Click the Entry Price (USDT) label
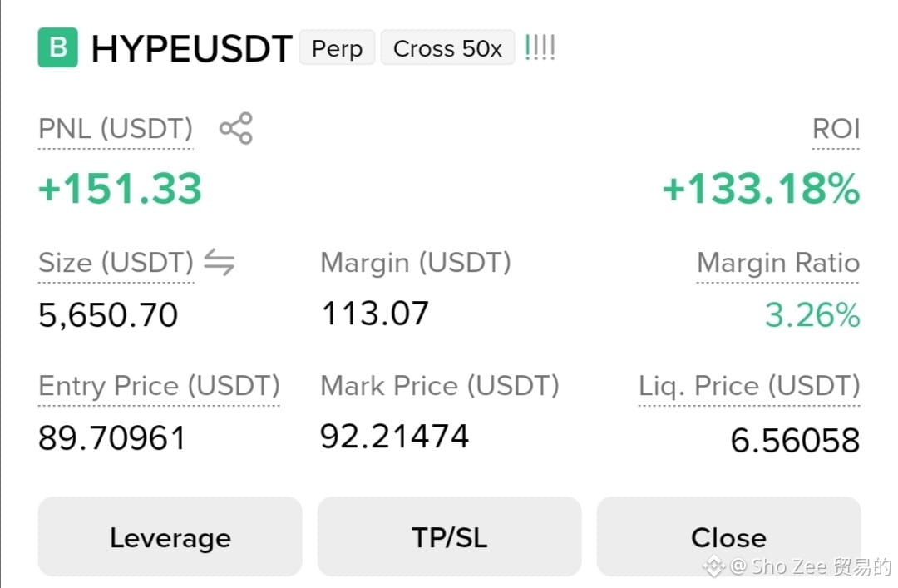This screenshot has width=898, height=588. [x=159, y=386]
